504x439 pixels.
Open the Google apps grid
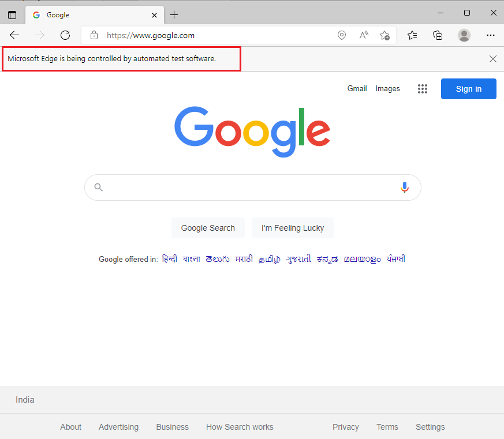click(423, 89)
